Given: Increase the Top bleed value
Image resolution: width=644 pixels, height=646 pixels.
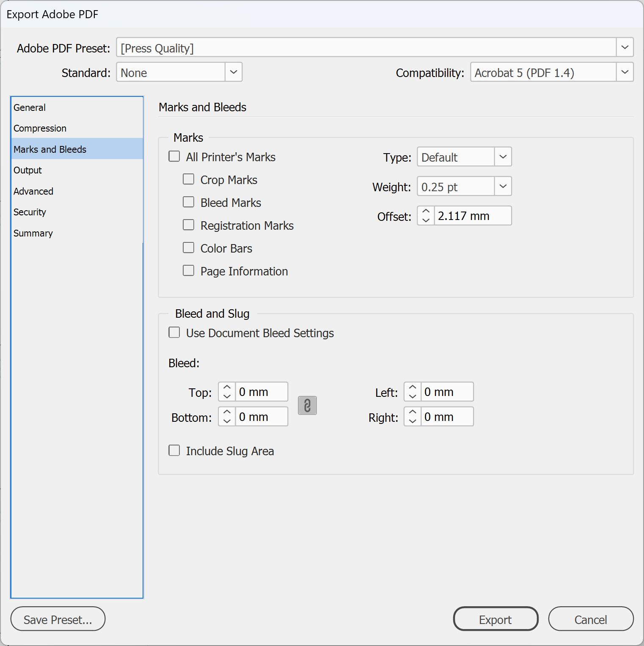Looking at the screenshot, I should pos(227,387).
